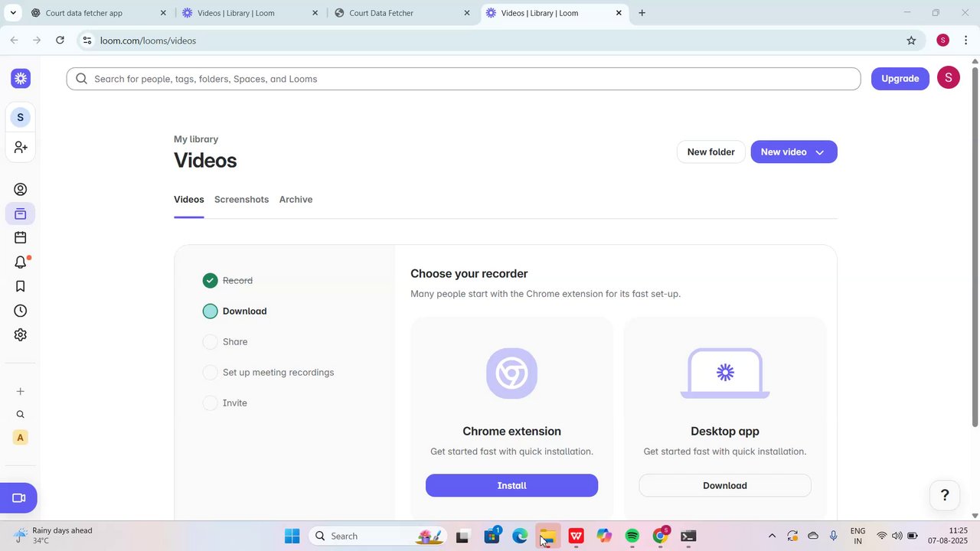Open the workspace S avatar in sidebar

point(21,117)
